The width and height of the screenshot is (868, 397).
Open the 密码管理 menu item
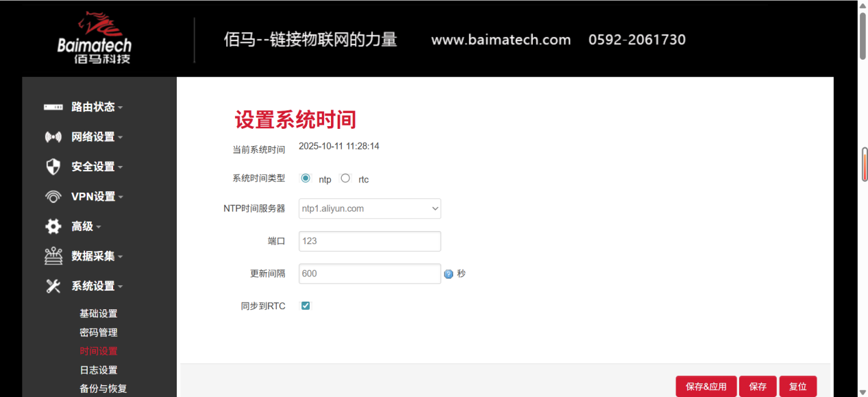coord(97,332)
